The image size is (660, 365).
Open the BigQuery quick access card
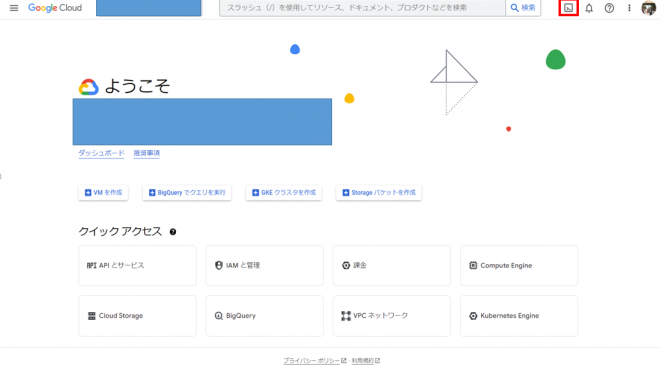tap(264, 316)
